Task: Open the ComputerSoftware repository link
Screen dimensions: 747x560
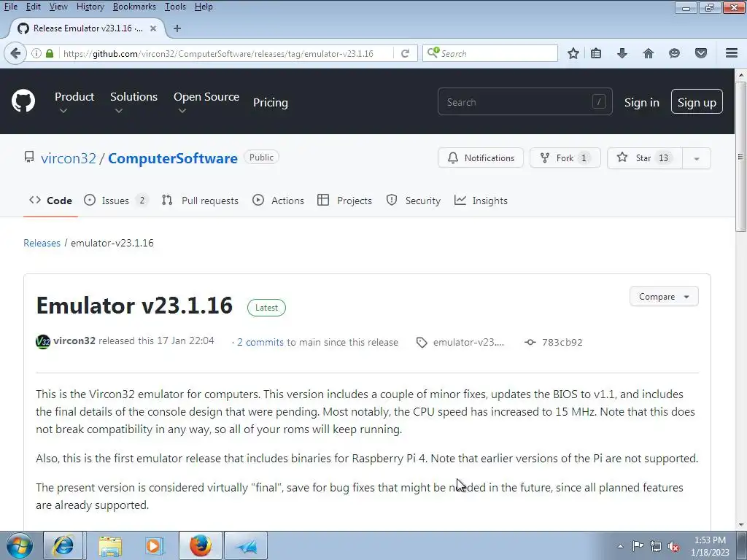Action: tap(172, 158)
